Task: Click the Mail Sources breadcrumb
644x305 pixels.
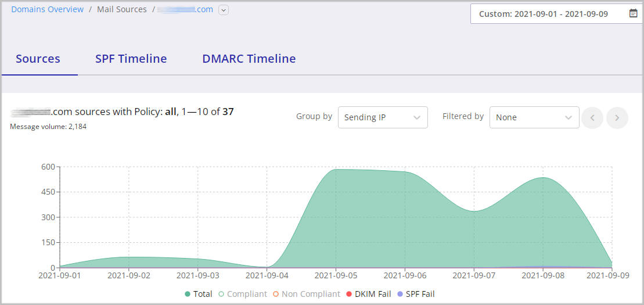Action: point(121,9)
